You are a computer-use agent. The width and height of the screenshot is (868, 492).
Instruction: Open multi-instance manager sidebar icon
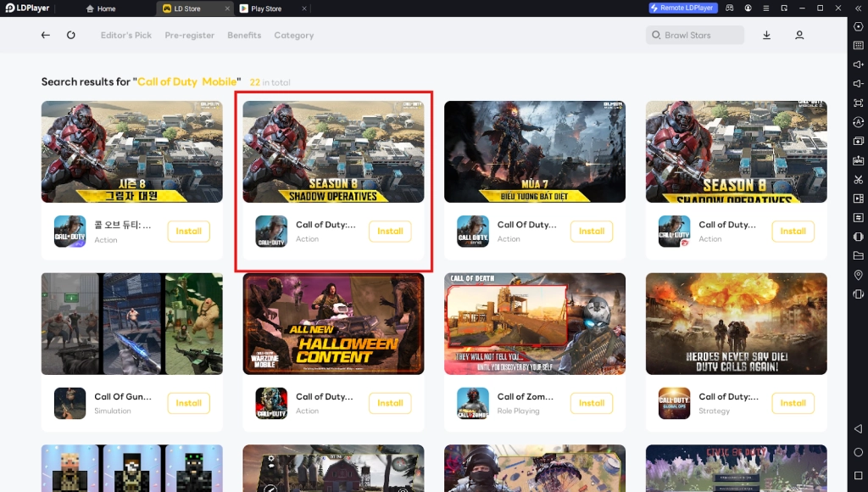(858, 142)
